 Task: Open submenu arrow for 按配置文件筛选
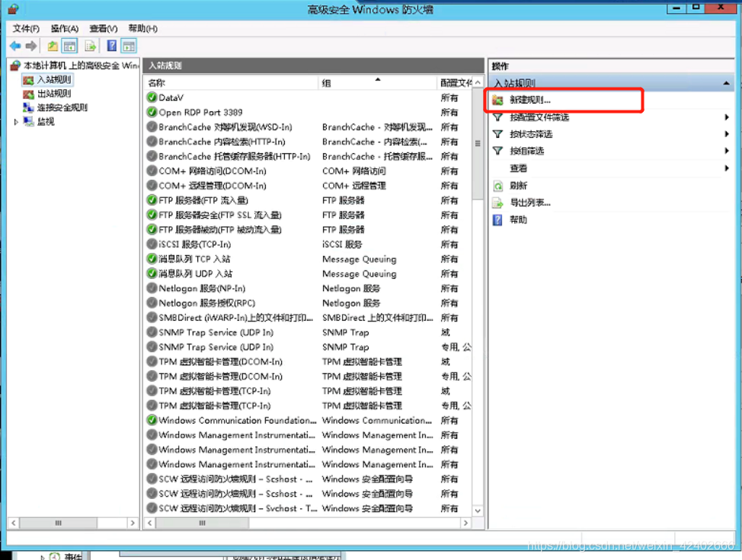pos(727,117)
